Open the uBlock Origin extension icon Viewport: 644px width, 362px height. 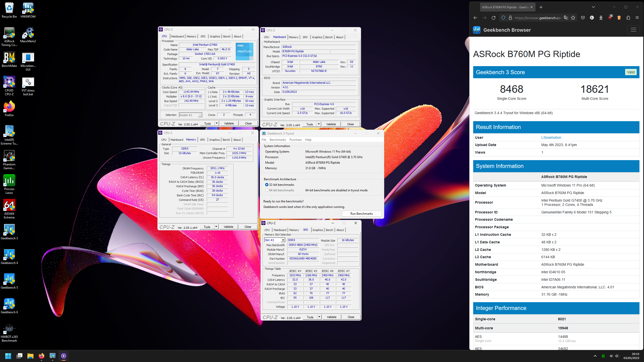[610, 18]
